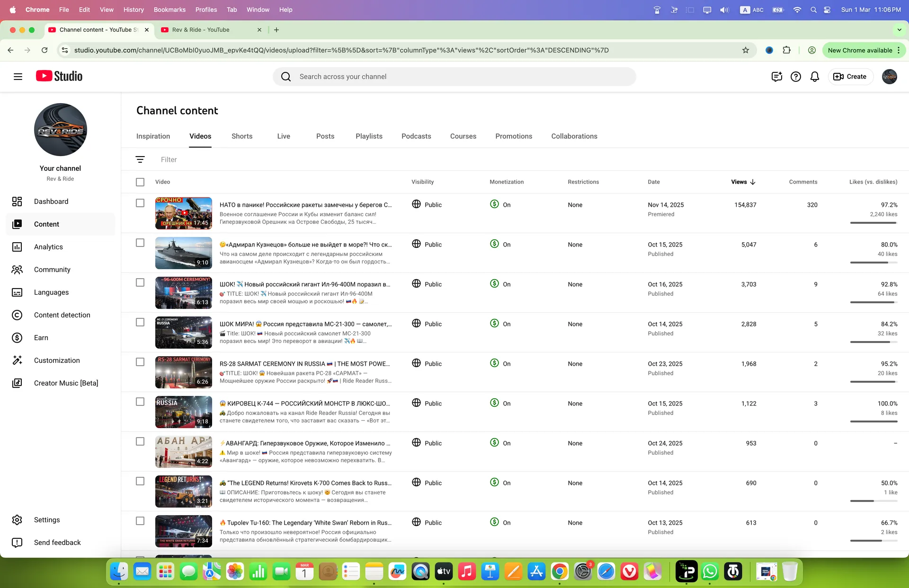Viewport: 909px width, 588px height.
Task: Open Customization in the sidebar
Action: pos(61,360)
